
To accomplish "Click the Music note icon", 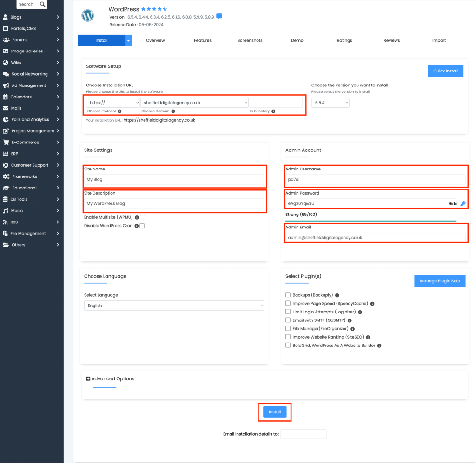I will [6, 211].
